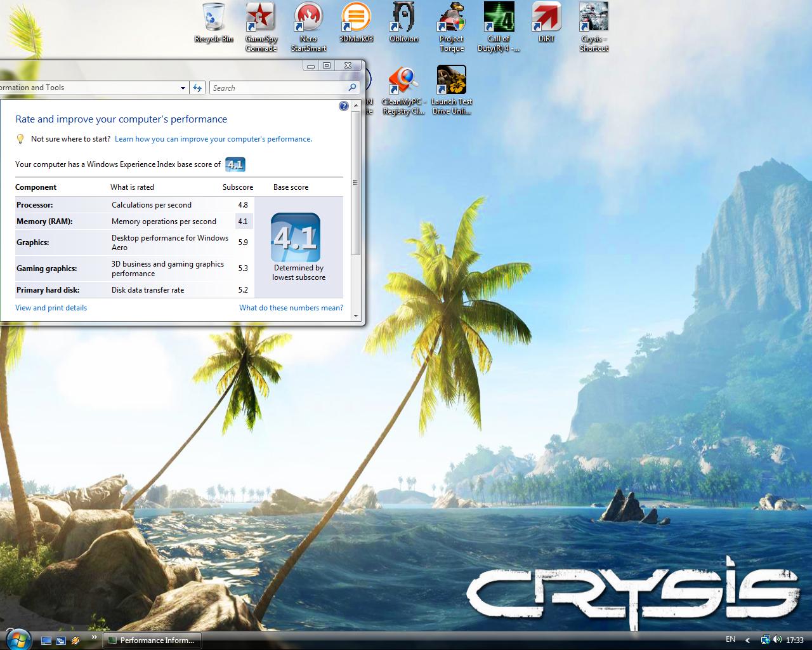Screen dimensions: 812x650
Task: Click the taskbar clock showing 17:33
Action: pyautogui.click(x=795, y=640)
